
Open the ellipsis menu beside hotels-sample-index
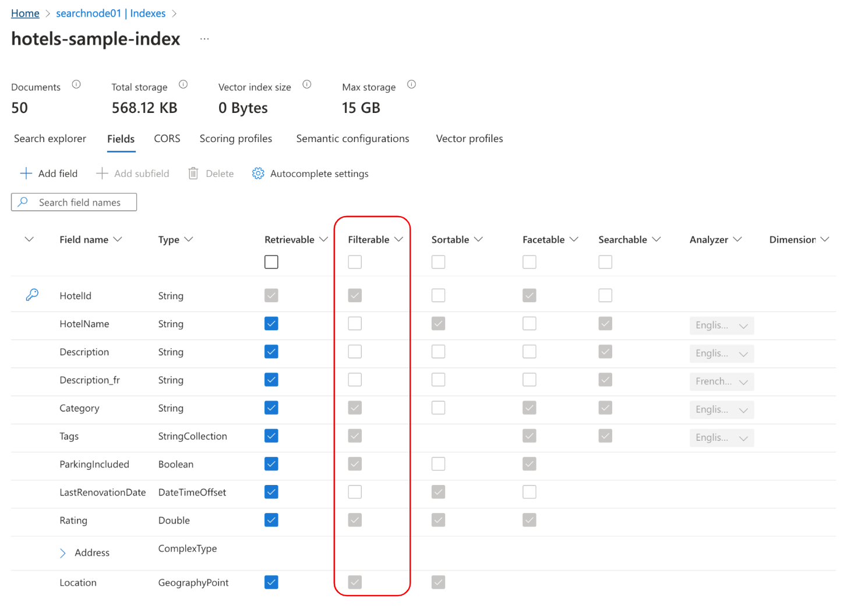tap(204, 39)
